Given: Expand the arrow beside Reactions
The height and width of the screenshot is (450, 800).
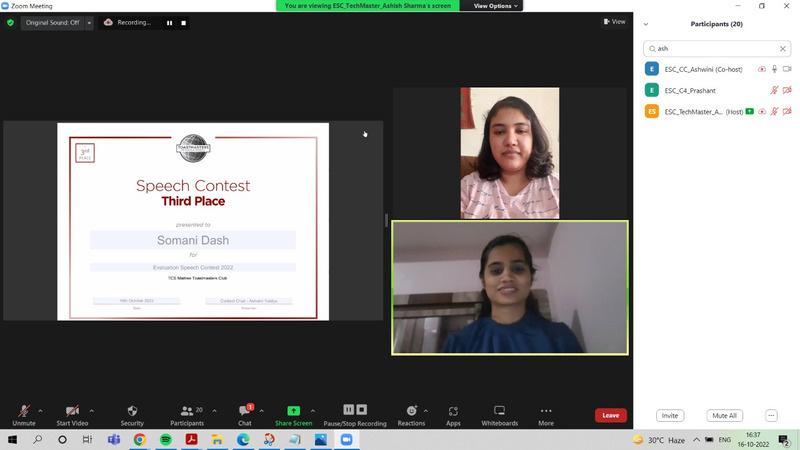Looking at the screenshot, I should coord(426,411).
